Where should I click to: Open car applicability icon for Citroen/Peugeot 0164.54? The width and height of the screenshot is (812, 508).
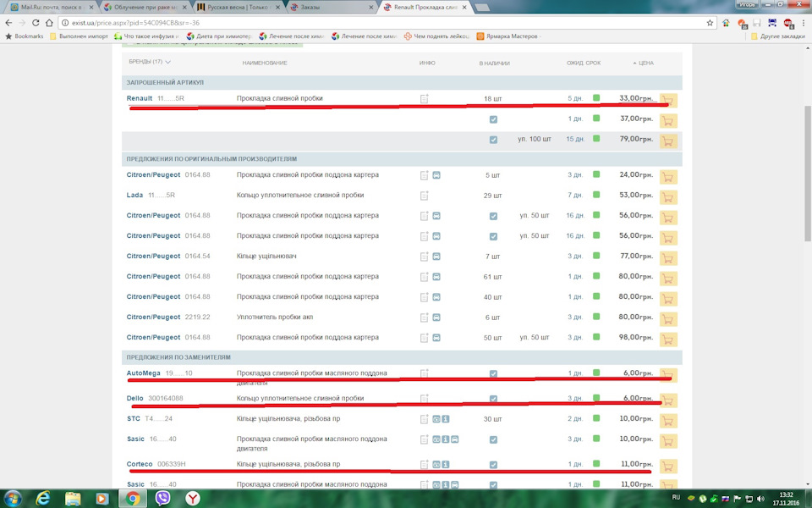pyautogui.click(x=436, y=257)
